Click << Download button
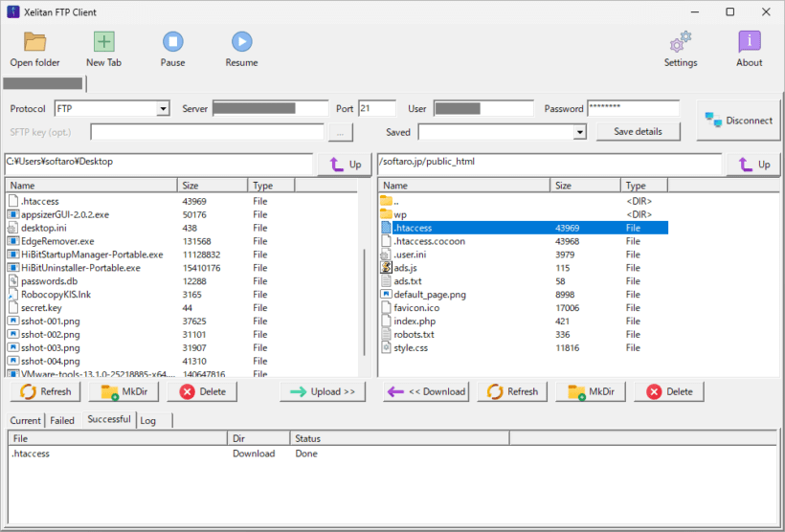Image resolution: width=785 pixels, height=532 pixels. click(426, 391)
